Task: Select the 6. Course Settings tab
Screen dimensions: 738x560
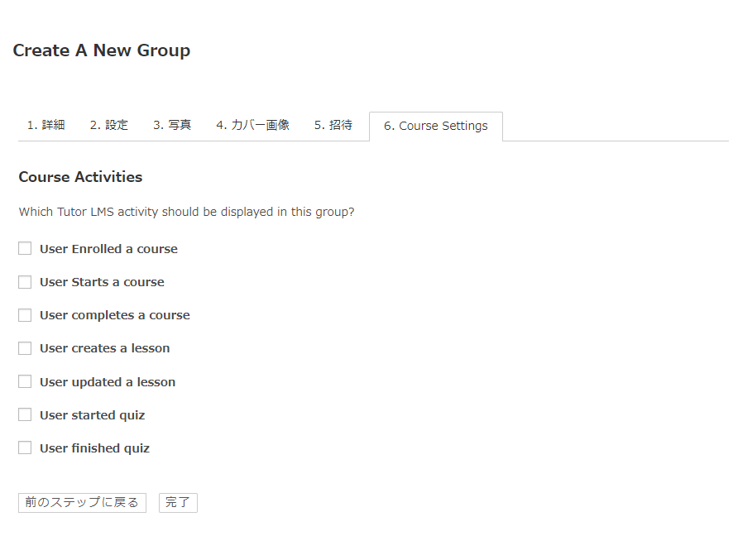Action: [435, 127]
